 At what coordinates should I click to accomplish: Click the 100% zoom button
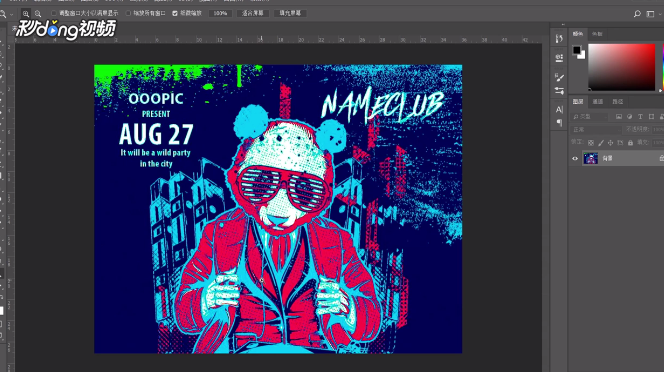pos(220,13)
